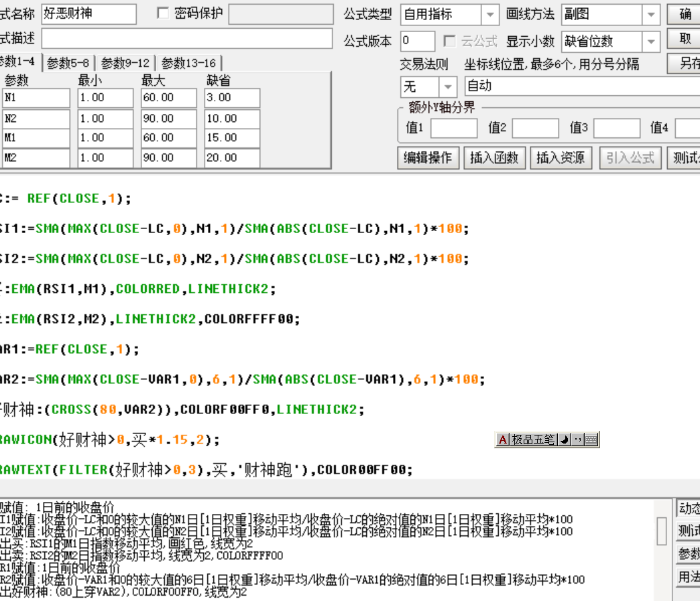This screenshot has width=700, height=601.
Task: Expand the 显示小数 dropdown showing 缺省位数
Action: [648, 41]
